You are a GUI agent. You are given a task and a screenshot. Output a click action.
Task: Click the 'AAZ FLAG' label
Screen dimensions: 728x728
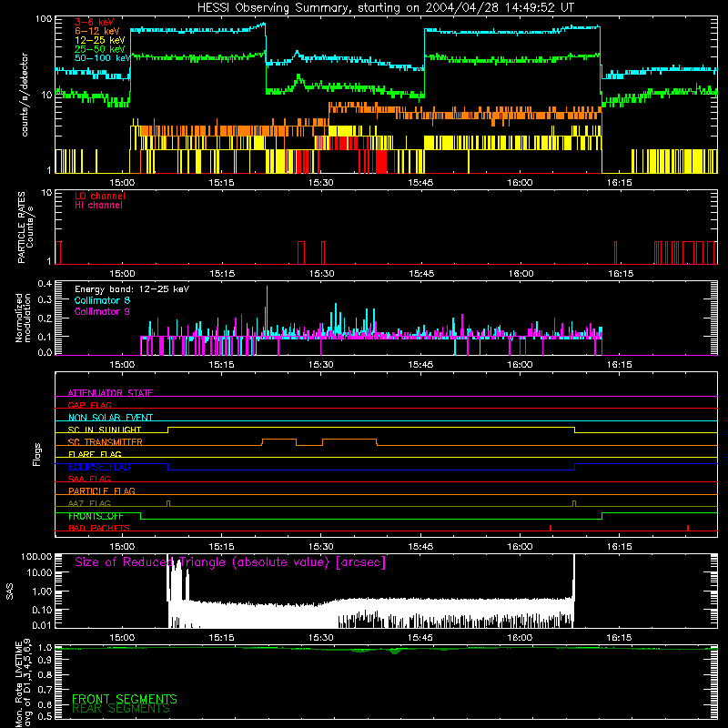click(x=89, y=503)
